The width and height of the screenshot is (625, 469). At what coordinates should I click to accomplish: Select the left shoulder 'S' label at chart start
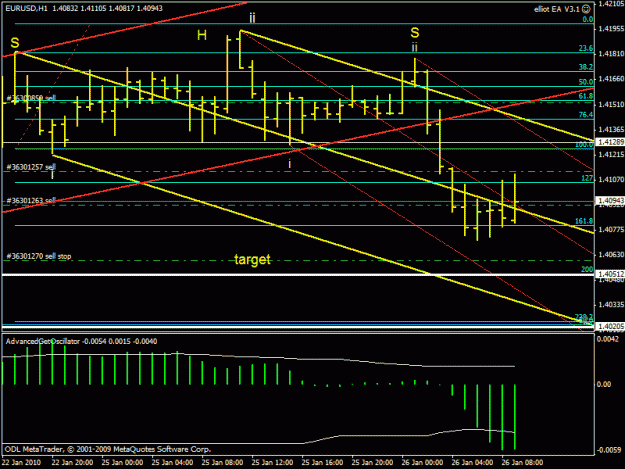15,43
